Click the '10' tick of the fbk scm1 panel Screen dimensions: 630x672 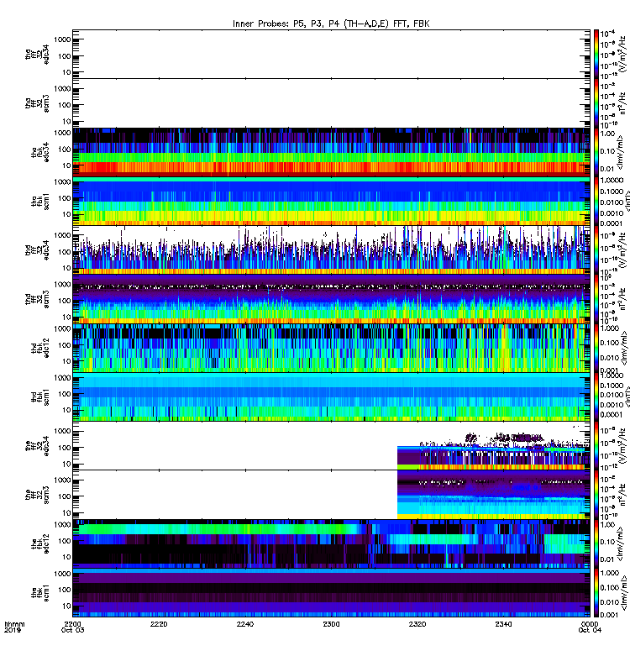click(x=66, y=606)
